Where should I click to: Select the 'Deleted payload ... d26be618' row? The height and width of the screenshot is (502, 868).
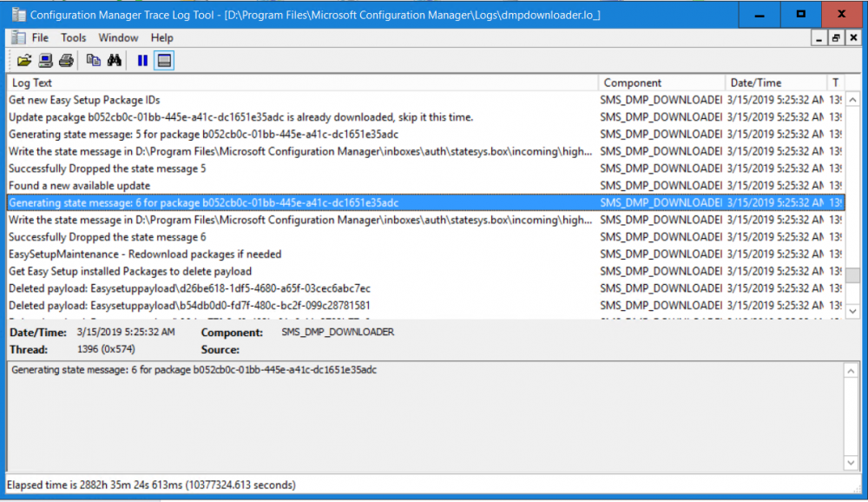(x=425, y=288)
